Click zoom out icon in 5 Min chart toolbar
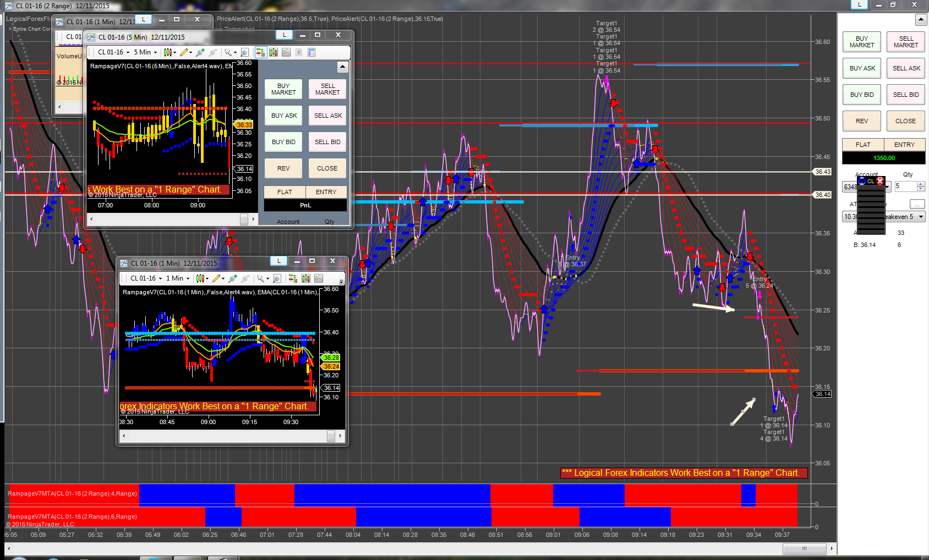 213,52
